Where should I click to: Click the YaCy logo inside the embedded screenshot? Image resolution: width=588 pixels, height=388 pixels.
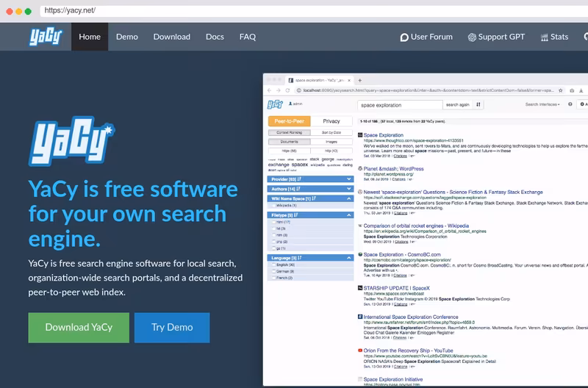(275, 104)
